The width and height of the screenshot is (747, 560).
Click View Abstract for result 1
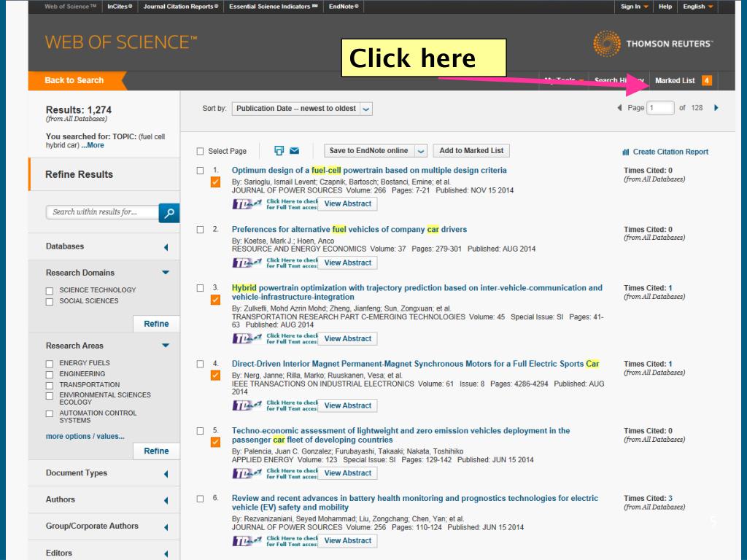[x=348, y=204]
